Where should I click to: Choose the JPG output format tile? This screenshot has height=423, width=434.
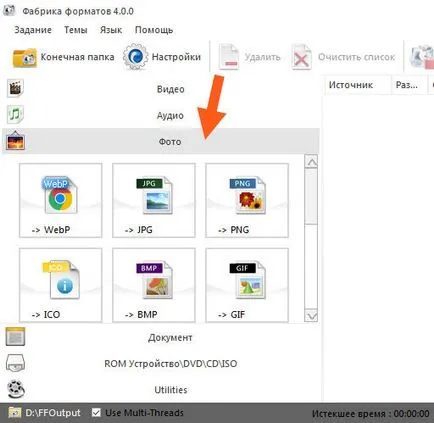point(154,200)
